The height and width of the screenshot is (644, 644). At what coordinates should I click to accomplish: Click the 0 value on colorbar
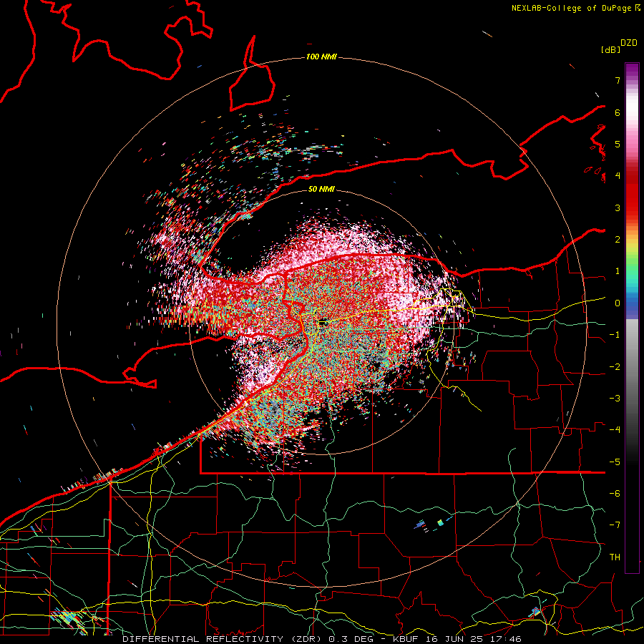(618, 303)
